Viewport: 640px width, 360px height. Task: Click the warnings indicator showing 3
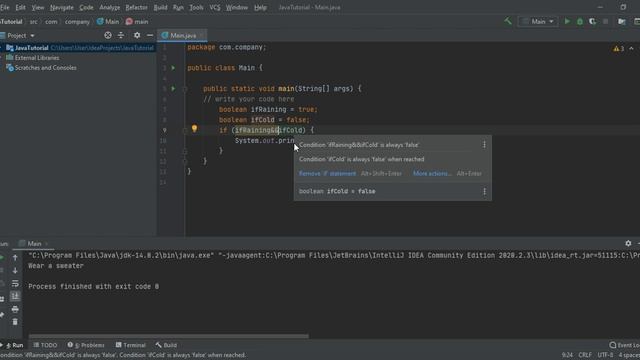618,49
